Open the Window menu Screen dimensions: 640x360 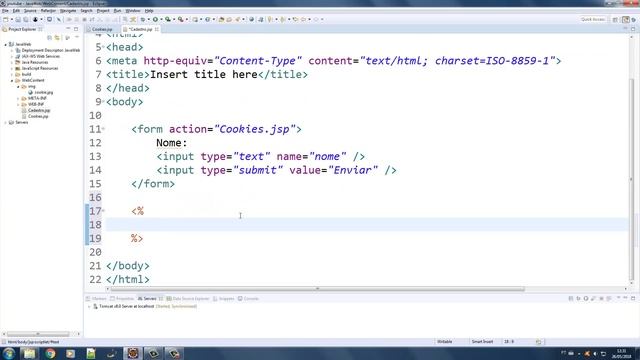pos(133,11)
